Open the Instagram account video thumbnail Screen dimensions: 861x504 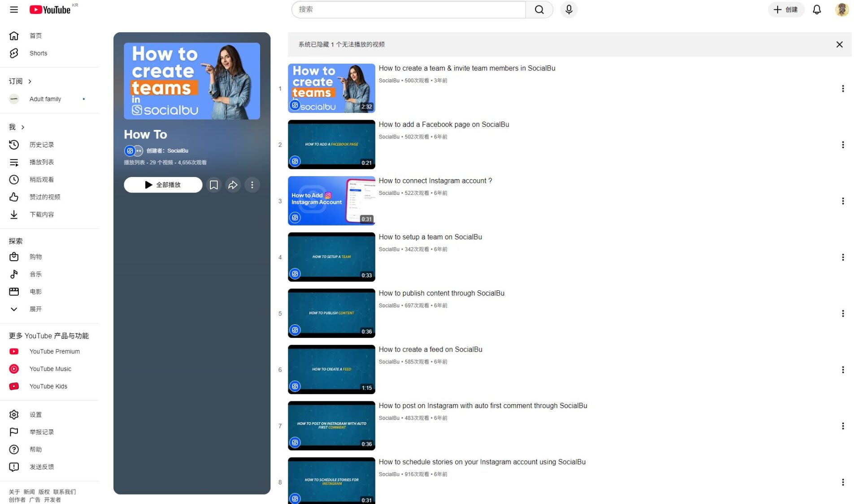[x=331, y=201]
